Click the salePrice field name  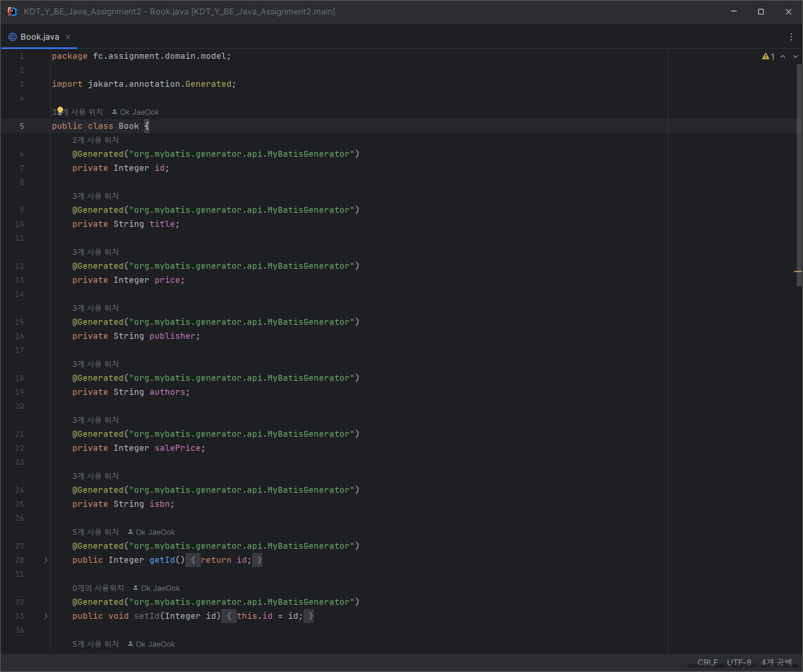pyautogui.click(x=177, y=448)
